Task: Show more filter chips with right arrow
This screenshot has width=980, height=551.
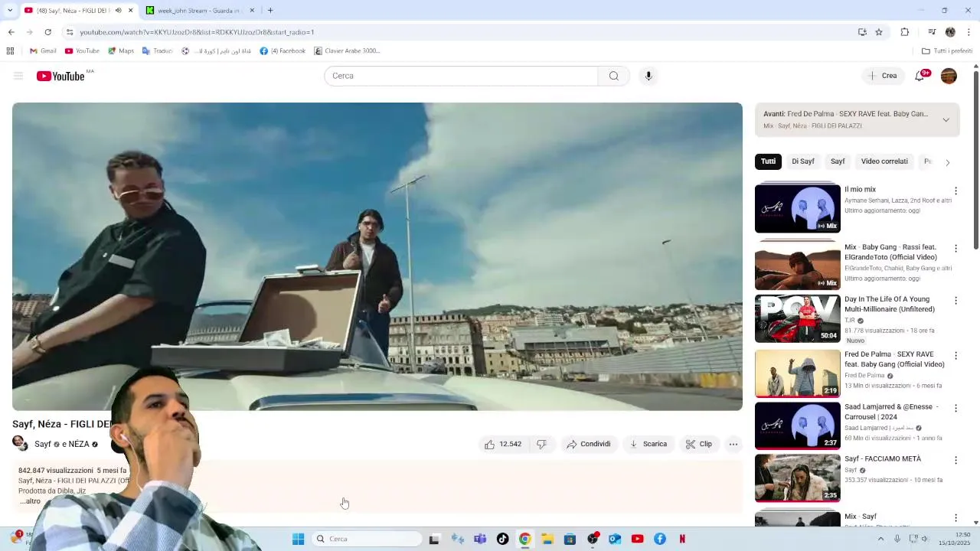Action: [948, 162]
